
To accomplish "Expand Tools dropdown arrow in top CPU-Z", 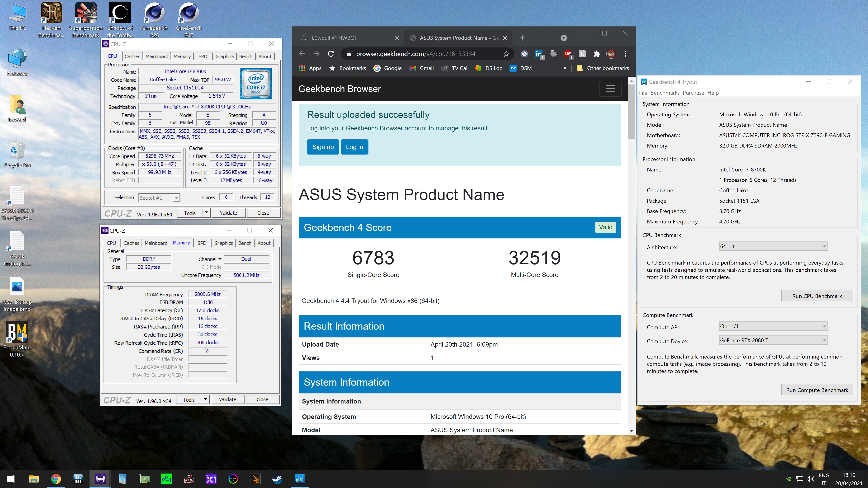I will pyautogui.click(x=206, y=213).
